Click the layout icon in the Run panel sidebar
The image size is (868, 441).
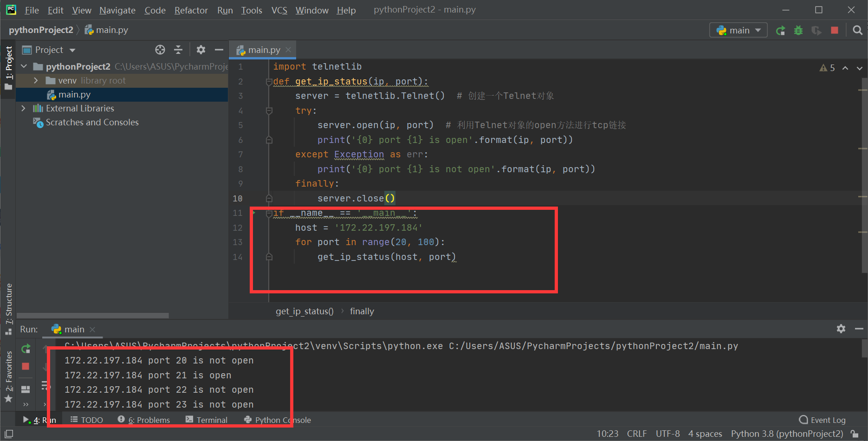[26, 389]
